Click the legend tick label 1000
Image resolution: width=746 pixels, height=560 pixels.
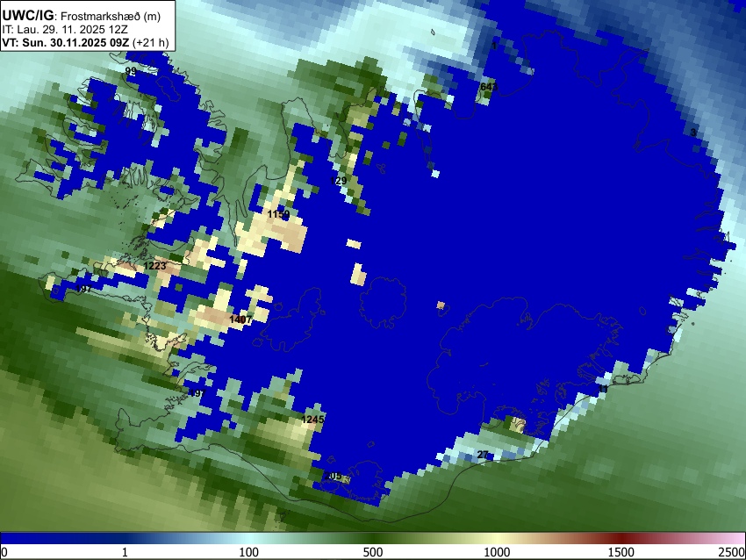497,552
